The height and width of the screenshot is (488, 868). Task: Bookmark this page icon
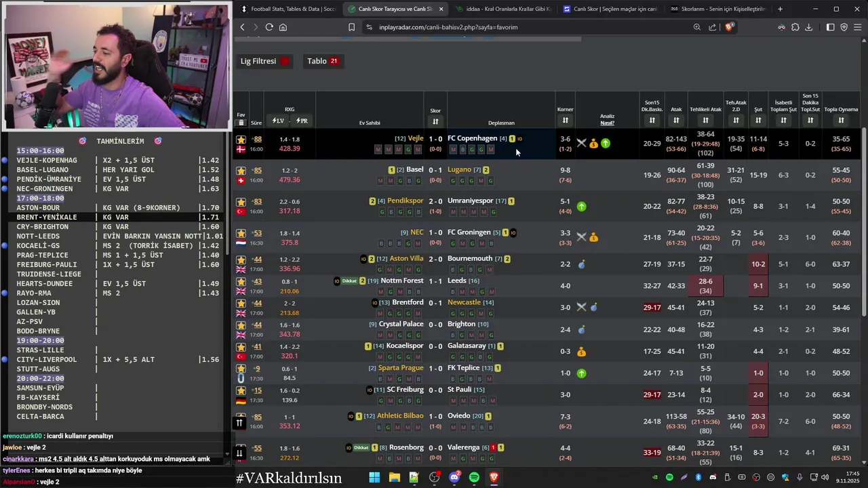click(351, 27)
